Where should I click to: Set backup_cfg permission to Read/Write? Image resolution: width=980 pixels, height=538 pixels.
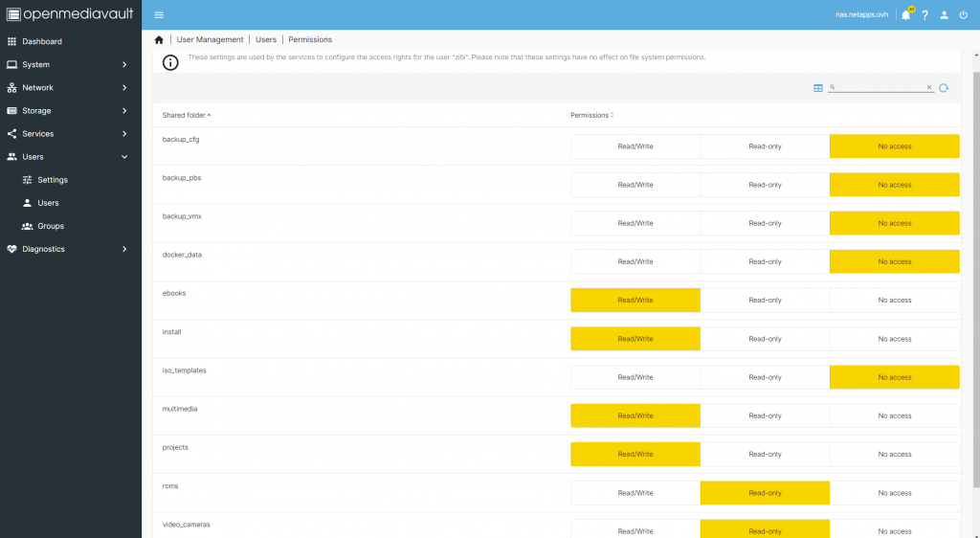click(635, 146)
